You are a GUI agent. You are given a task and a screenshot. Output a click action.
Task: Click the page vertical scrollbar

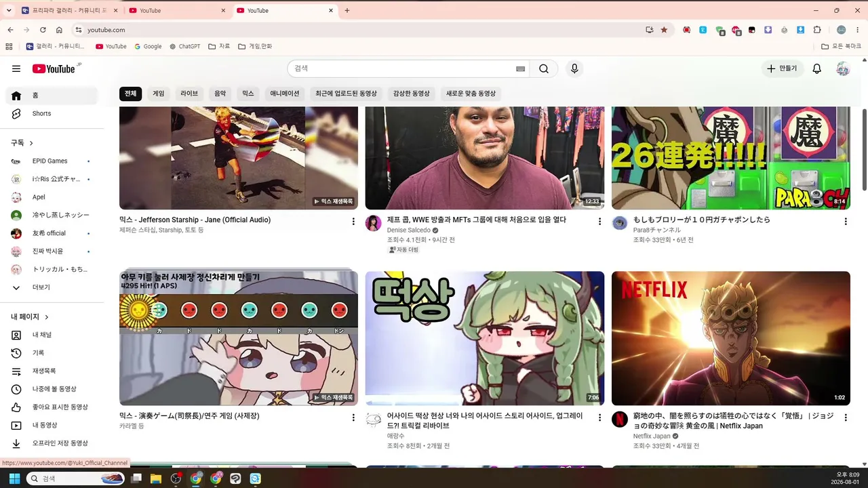click(864, 149)
